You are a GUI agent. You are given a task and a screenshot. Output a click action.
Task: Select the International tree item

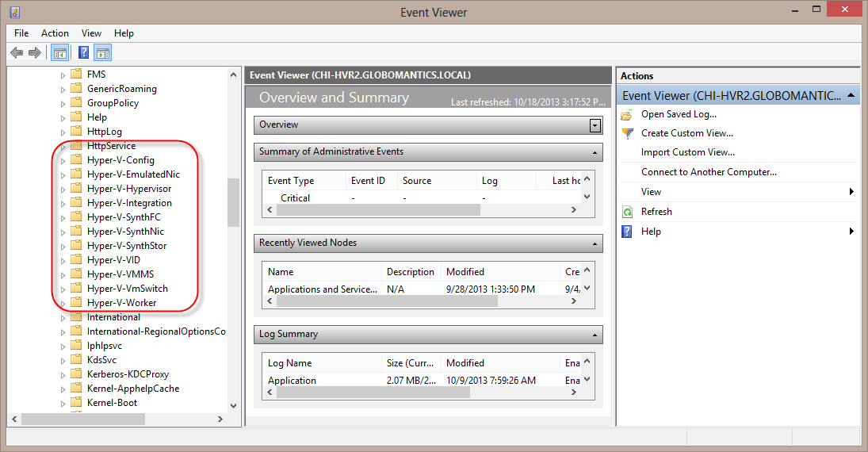tap(113, 317)
